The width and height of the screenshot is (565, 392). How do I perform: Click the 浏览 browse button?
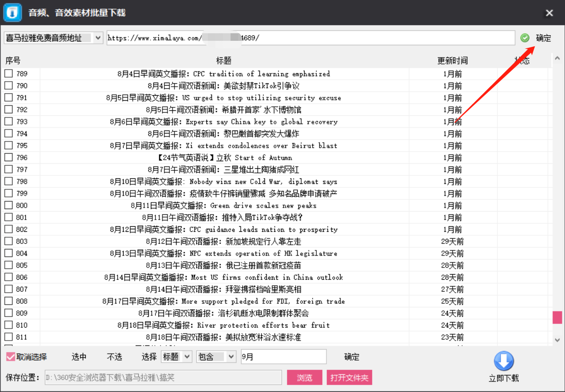[304, 377]
